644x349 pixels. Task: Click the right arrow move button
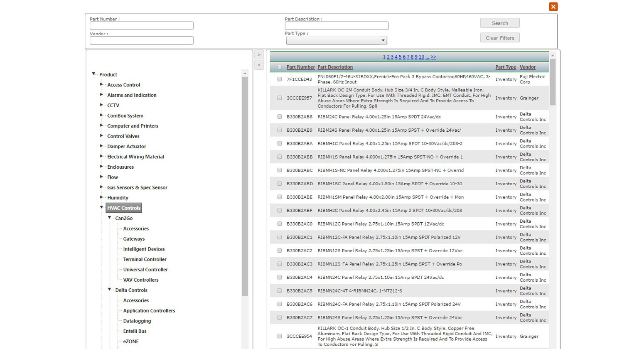(259, 54)
